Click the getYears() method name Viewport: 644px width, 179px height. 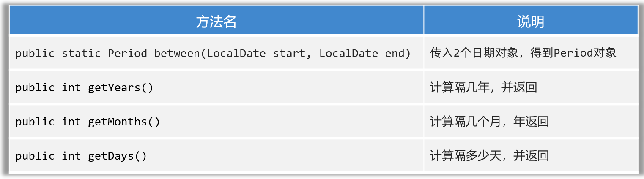pos(121,87)
